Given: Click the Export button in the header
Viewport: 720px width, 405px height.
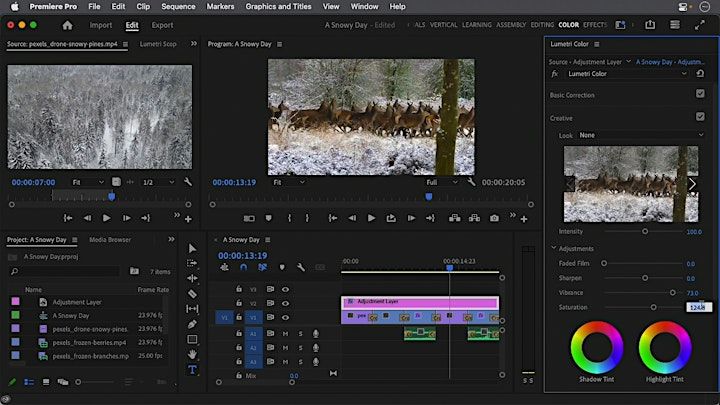Looking at the screenshot, I should point(162,25).
